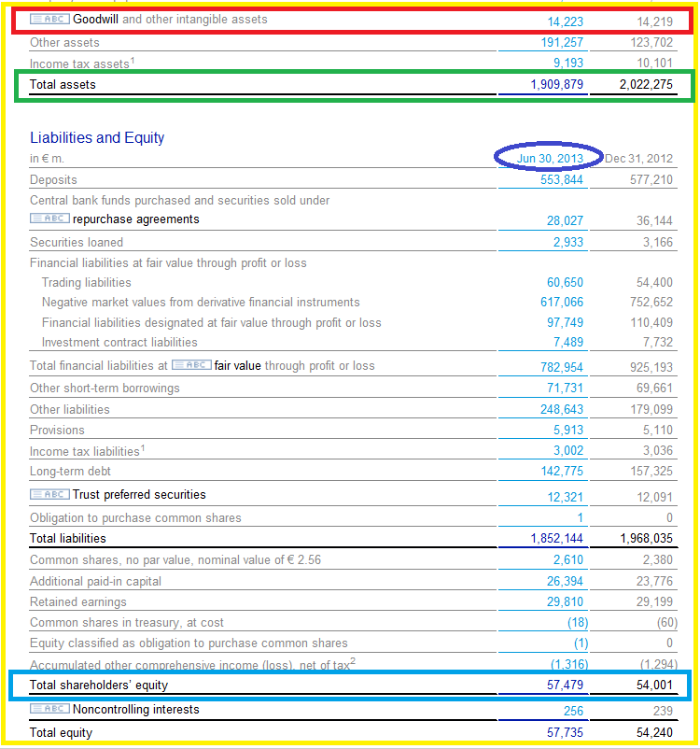The width and height of the screenshot is (700, 749).
Task: Click Total financial liabilities value 782,954
Action: [562, 367]
